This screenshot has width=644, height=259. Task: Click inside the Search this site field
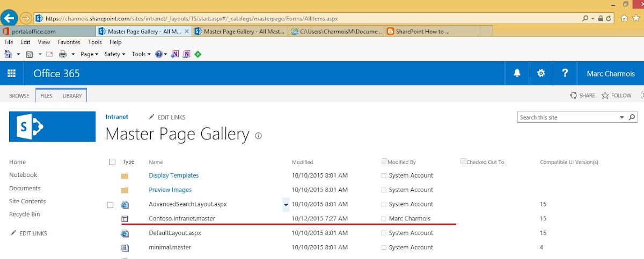[568, 117]
